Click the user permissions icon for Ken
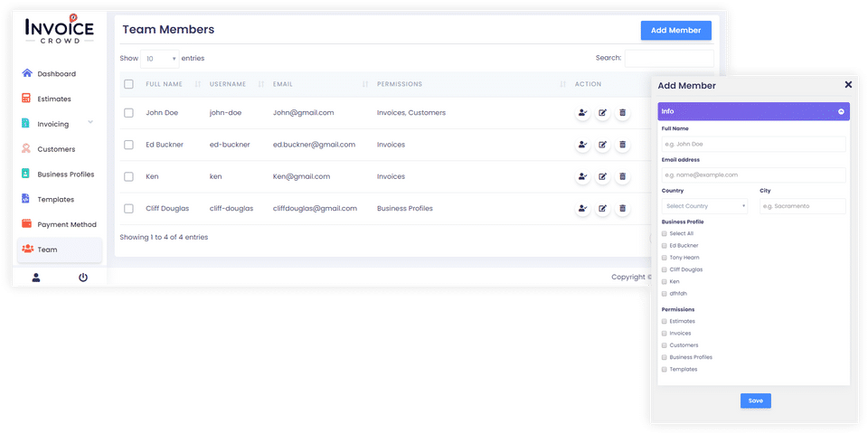The width and height of the screenshot is (868, 434). click(582, 176)
